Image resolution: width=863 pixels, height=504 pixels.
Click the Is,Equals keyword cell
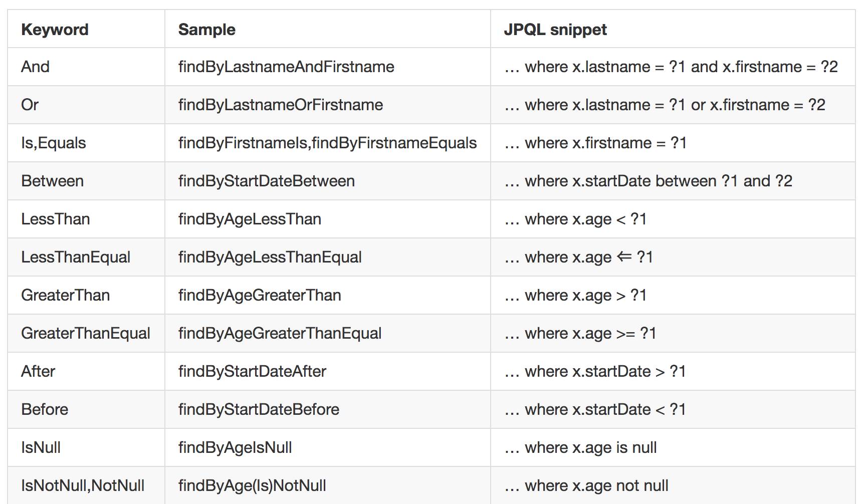(54, 143)
